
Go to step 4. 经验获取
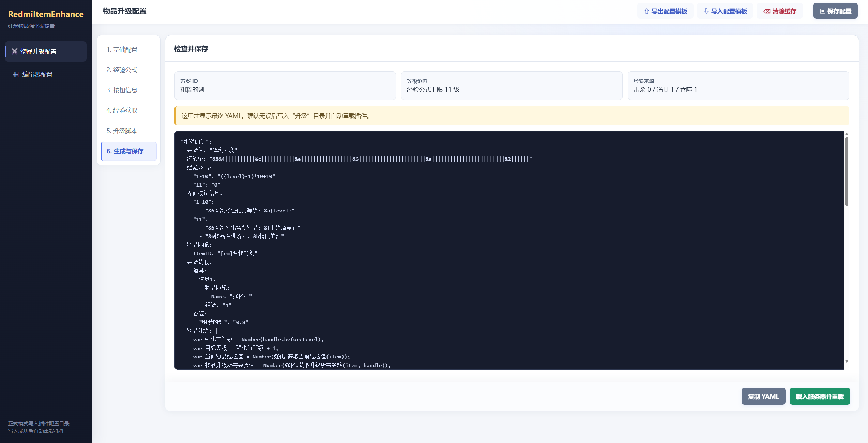[128, 110]
